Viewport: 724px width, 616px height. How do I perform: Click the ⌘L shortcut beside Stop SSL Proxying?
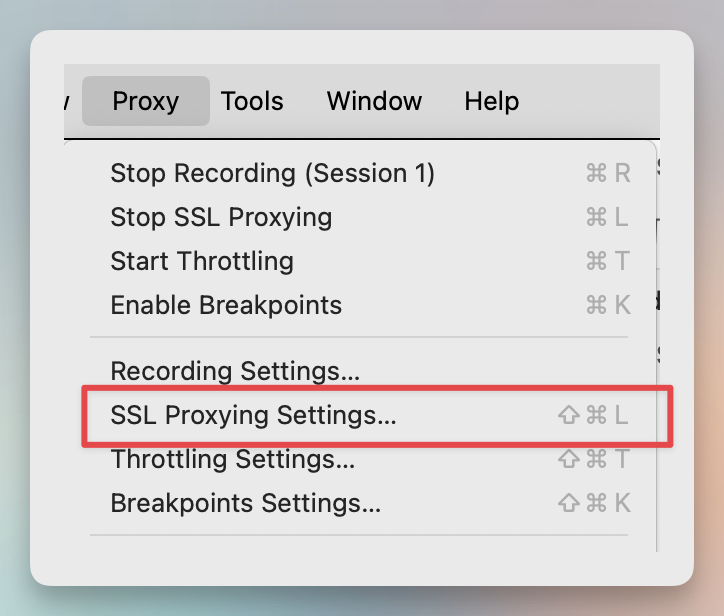(x=607, y=217)
